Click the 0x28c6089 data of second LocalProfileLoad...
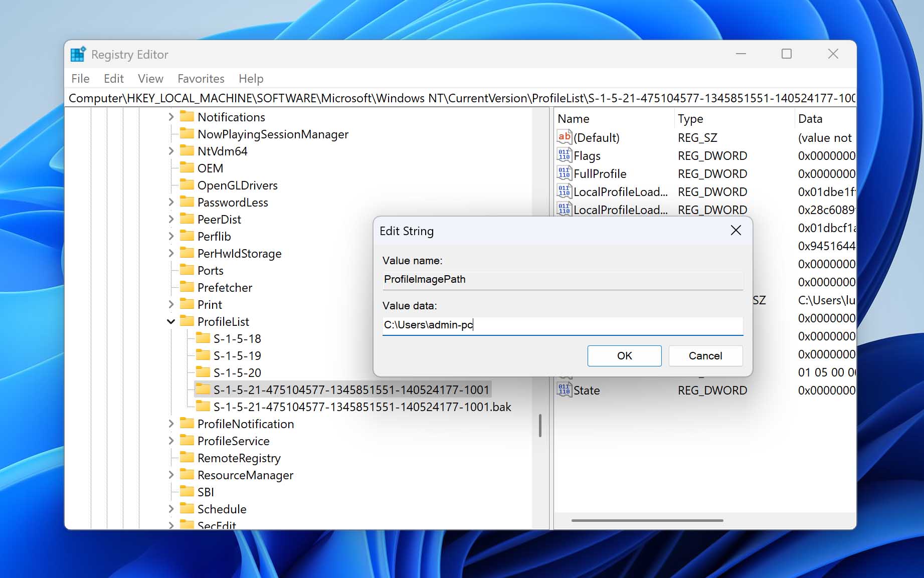Screen dimensions: 924x578 pos(826,210)
